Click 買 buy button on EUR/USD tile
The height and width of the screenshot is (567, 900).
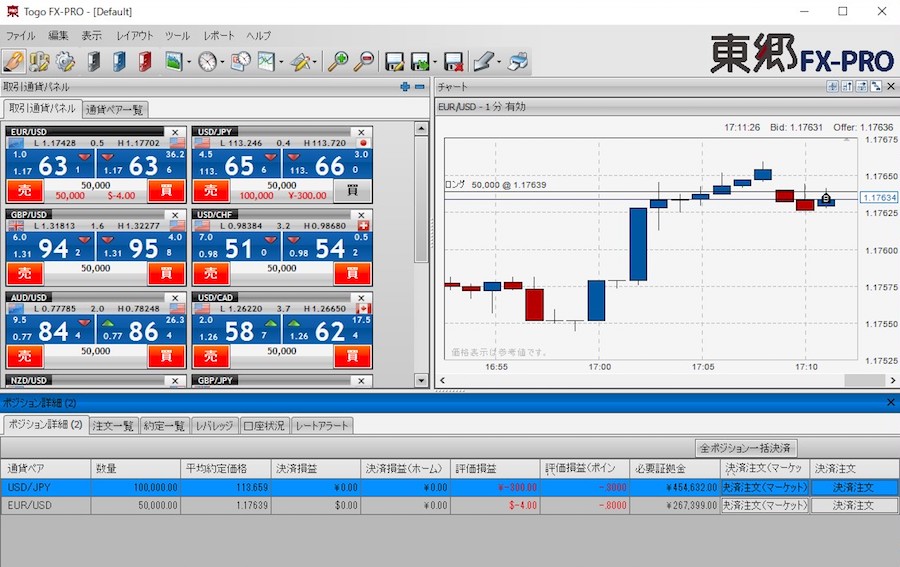[166, 191]
